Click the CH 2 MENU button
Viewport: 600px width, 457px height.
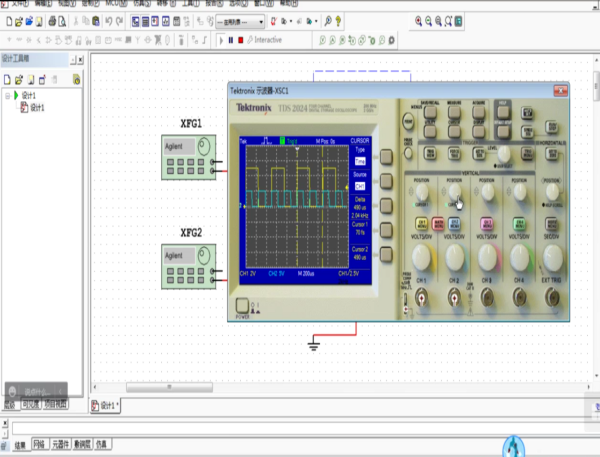453,222
